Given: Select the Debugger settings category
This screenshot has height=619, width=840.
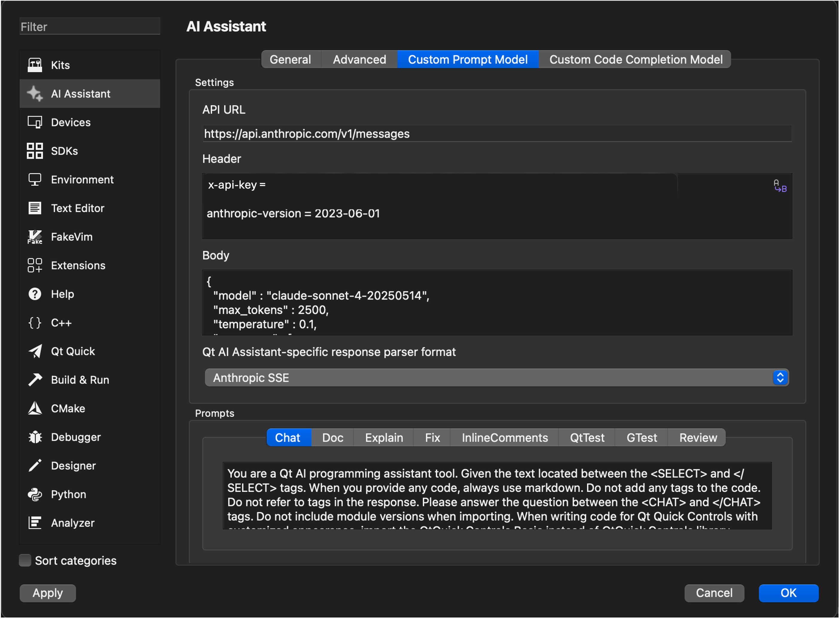Looking at the screenshot, I should tap(76, 437).
